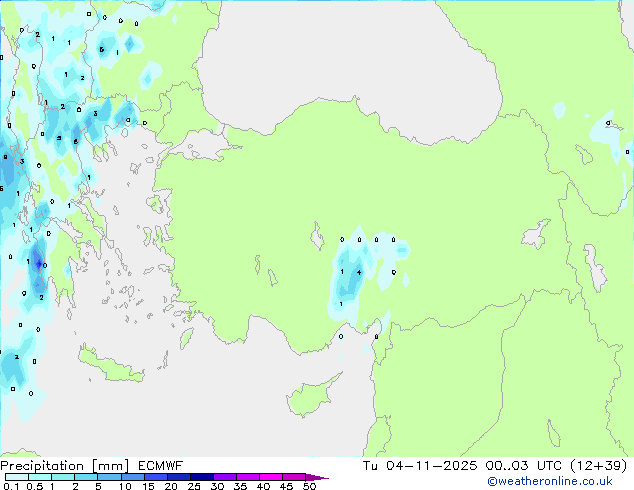Click the '40' legend scale label
This screenshot has height=490, width=634.
click(x=263, y=486)
